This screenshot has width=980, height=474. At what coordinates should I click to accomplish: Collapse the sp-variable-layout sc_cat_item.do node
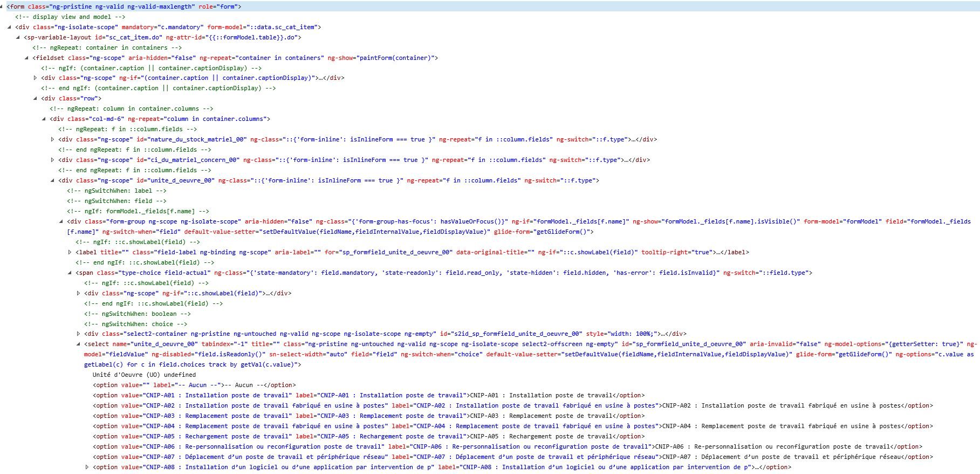pyautogui.click(x=18, y=37)
